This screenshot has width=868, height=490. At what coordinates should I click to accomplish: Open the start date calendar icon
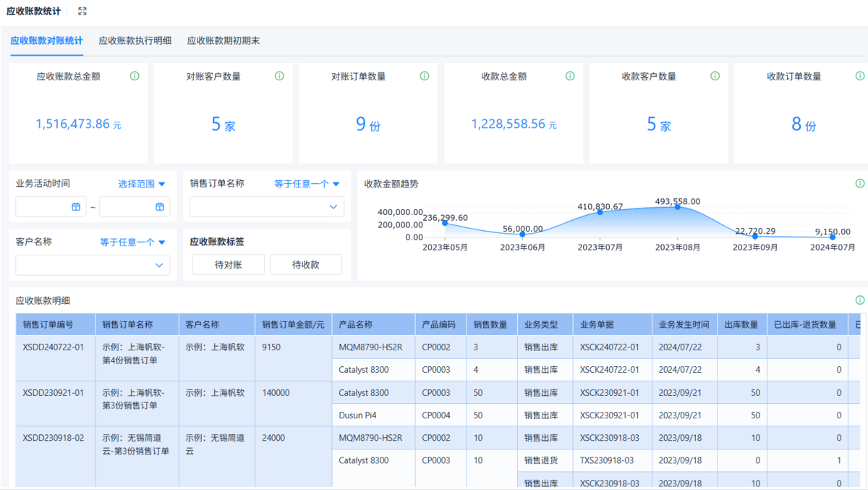pyautogui.click(x=76, y=207)
